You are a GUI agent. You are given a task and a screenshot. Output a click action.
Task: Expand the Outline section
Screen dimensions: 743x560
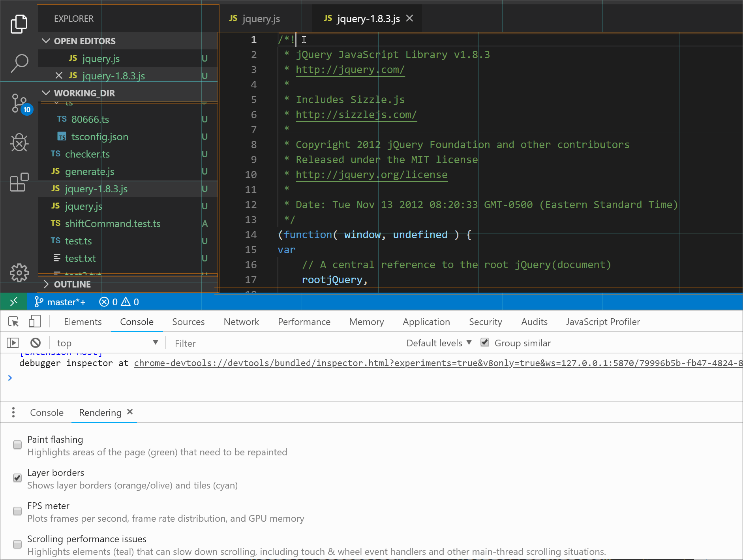pos(46,284)
